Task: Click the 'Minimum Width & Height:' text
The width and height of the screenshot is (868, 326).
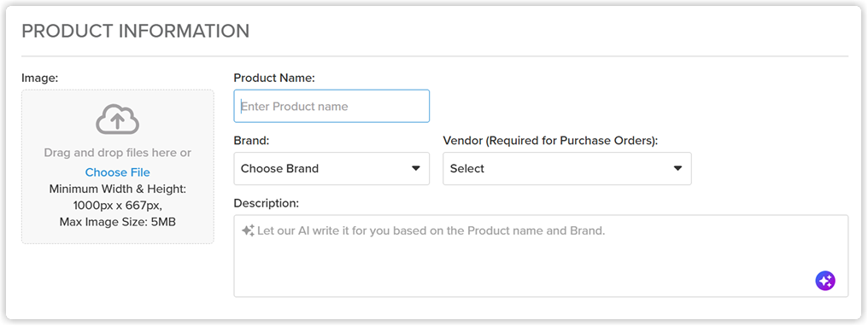Action: coord(117,189)
